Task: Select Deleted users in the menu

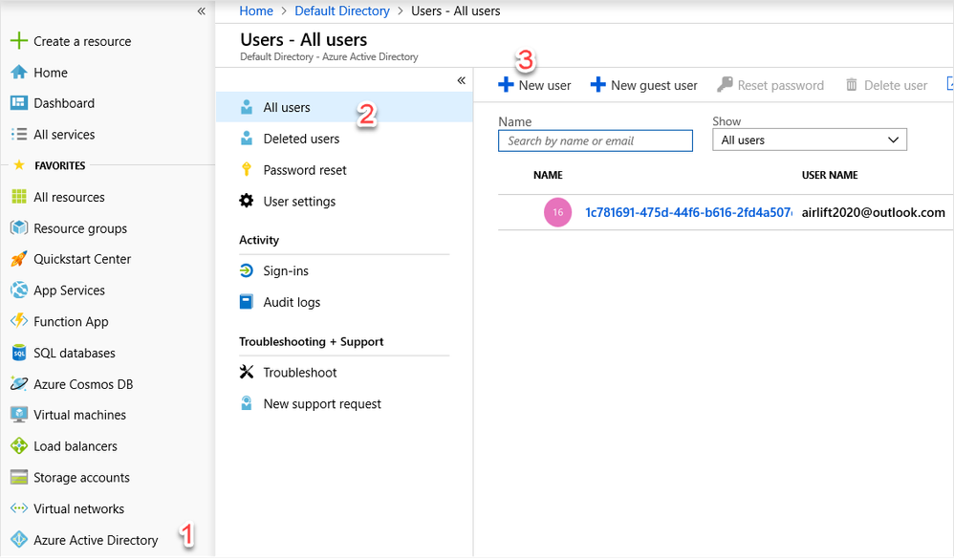Action: (301, 139)
